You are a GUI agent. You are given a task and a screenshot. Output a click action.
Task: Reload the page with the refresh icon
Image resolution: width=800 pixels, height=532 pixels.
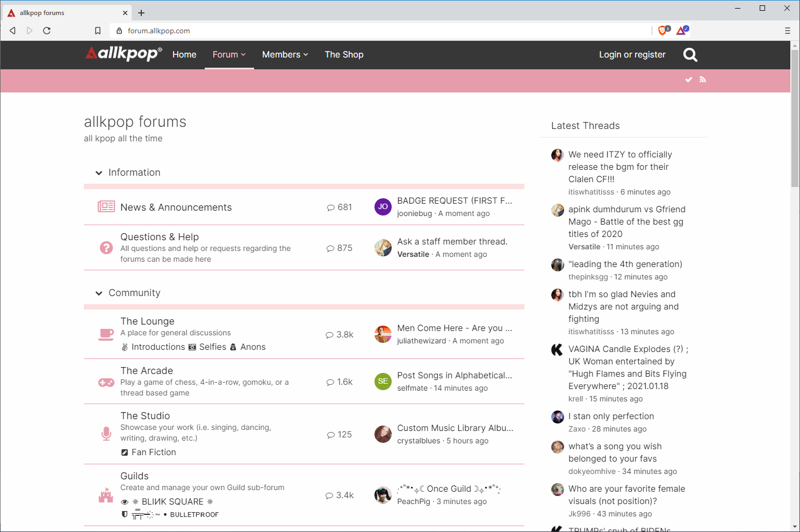pos(47,31)
